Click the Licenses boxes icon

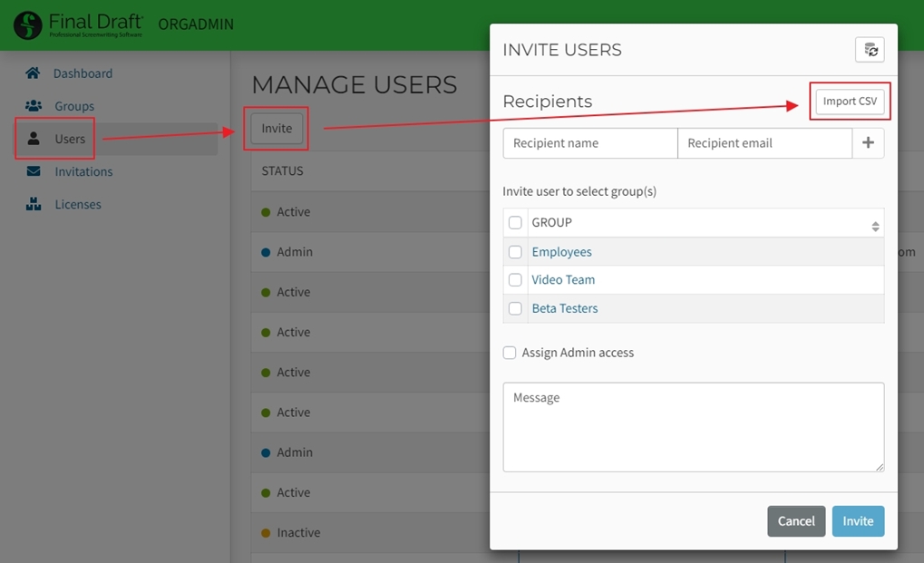tap(34, 204)
